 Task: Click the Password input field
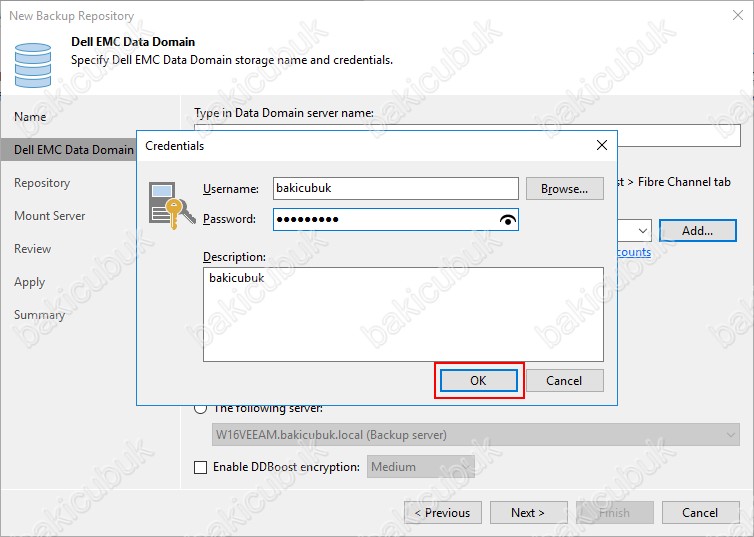point(396,219)
